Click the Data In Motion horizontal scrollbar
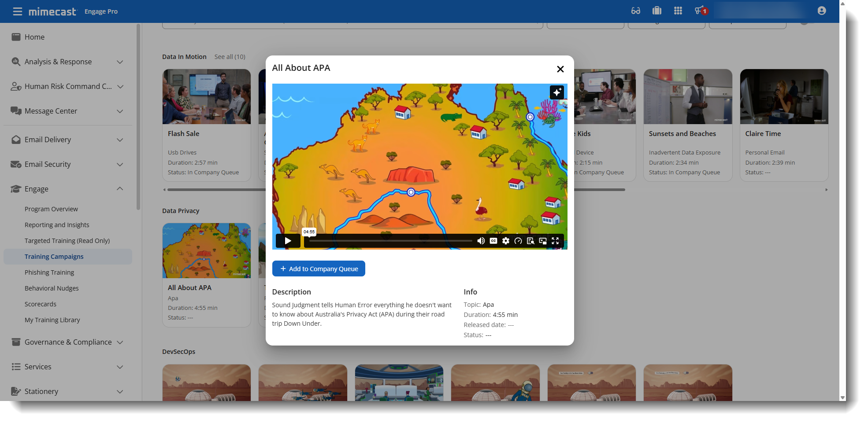This screenshot has height=423, width=868. [396, 190]
